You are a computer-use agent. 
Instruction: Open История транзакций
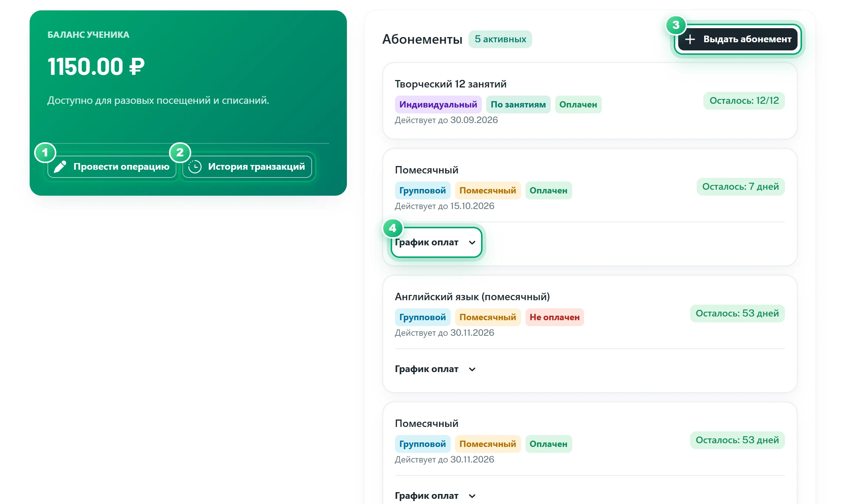pyautogui.click(x=247, y=167)
